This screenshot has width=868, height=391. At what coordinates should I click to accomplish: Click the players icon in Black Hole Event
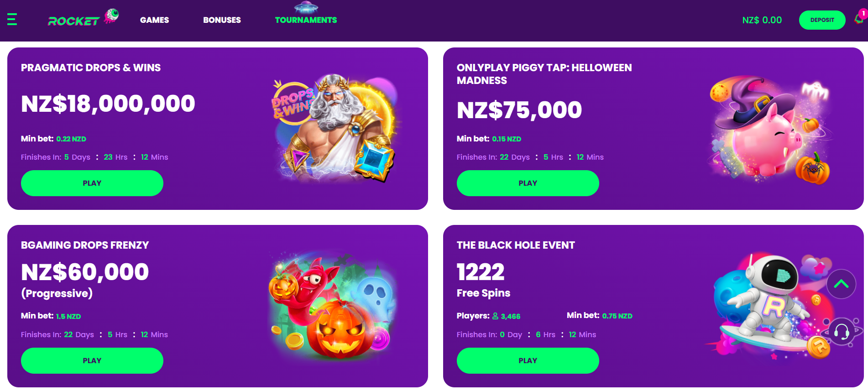pos(495,316)
